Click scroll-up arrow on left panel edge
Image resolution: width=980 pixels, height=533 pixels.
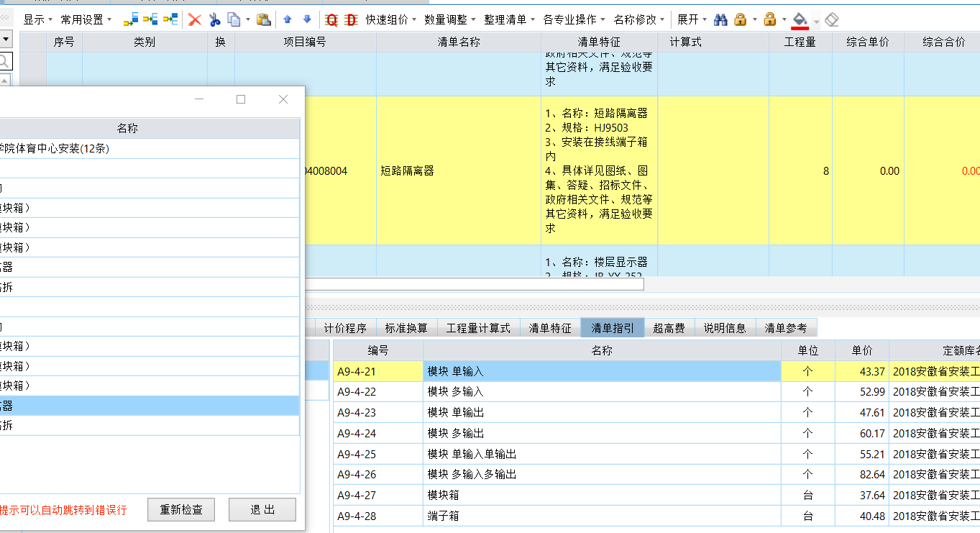point(4,78)
